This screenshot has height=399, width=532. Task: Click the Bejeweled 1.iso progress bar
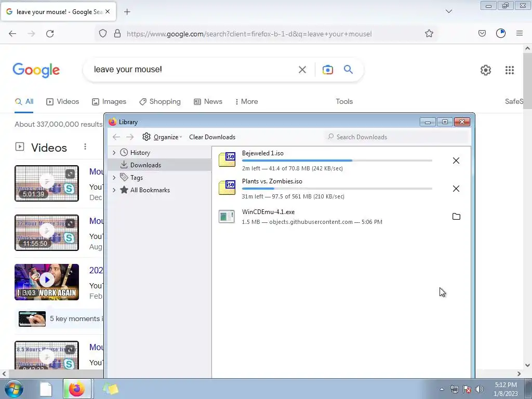tap(337, 161)
